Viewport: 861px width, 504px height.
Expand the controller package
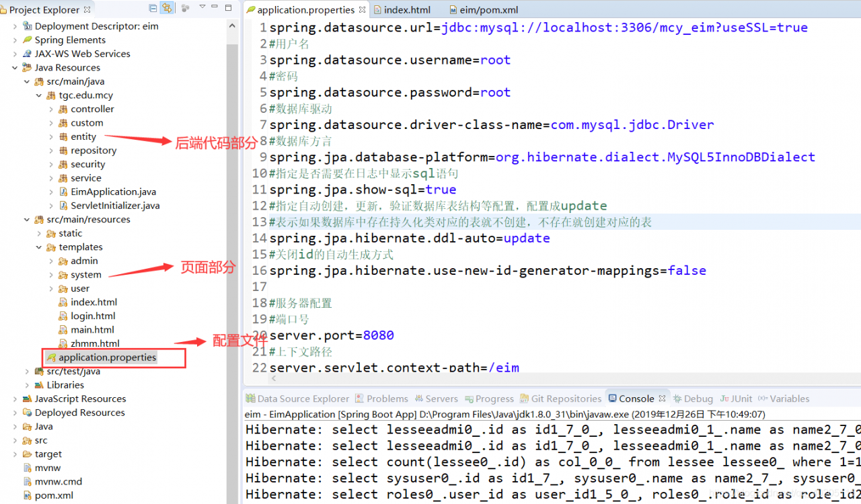click(x=51, y=109)
